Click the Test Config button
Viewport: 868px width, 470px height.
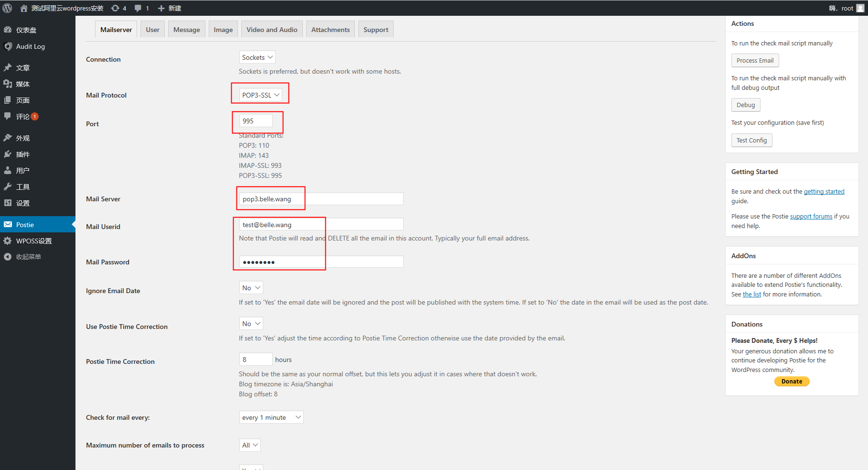[751, 141]
